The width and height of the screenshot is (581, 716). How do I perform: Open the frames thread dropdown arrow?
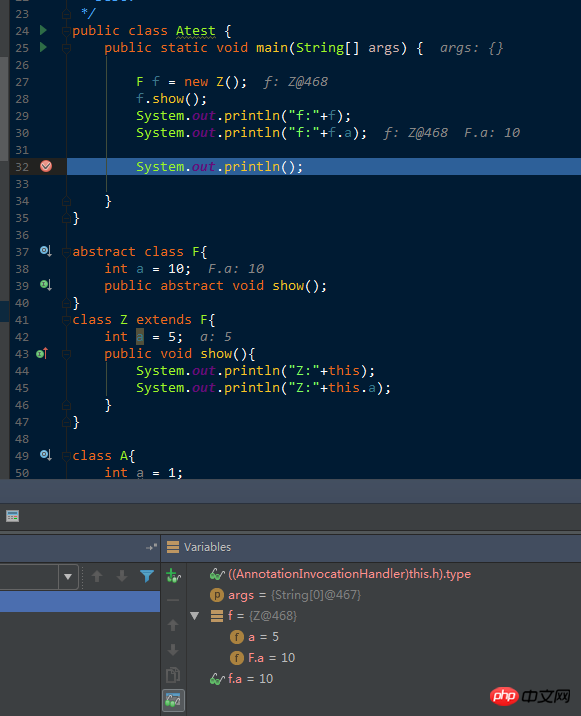68,577
